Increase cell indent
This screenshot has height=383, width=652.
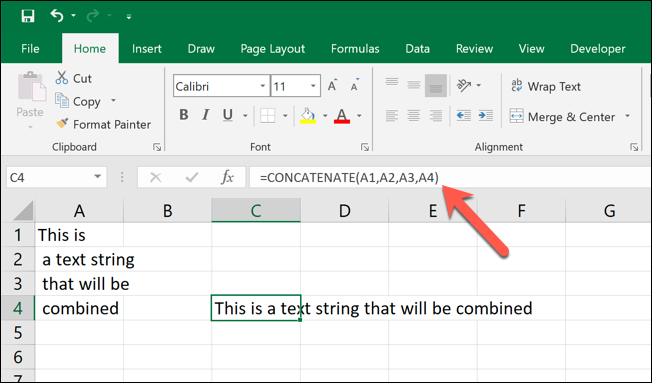(x=486, y=115)
